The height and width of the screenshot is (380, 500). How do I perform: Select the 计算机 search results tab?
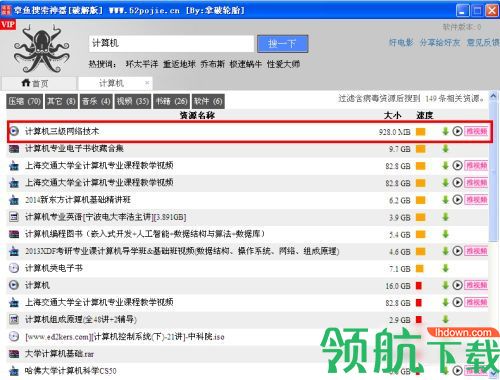(115, 83)
